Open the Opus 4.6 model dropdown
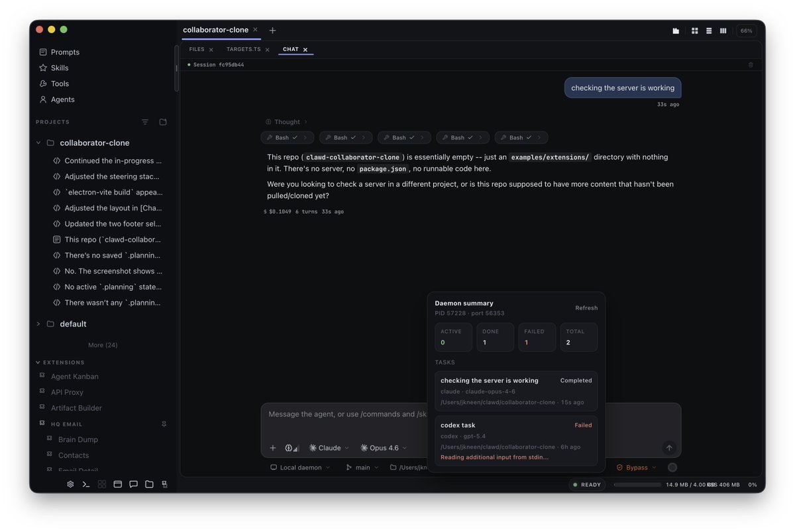Screen dimensions: 795x532 [384, 448]
